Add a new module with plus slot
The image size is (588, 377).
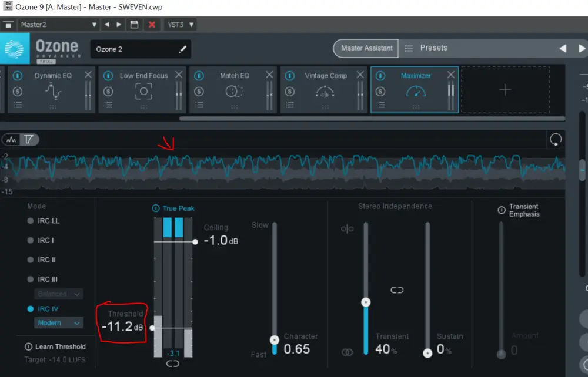click(505, 90)
